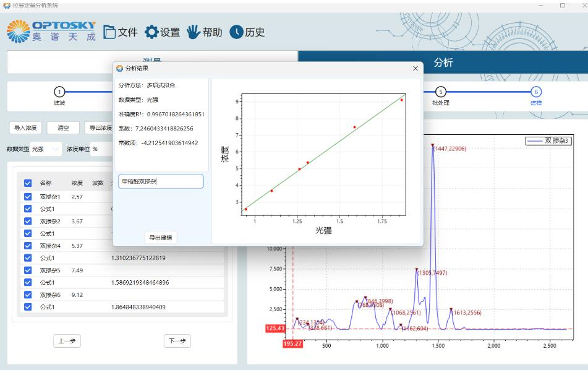The image size is (588, 370).
Task: Click the 浓度 cell 2.57
Action: point(77,197)
